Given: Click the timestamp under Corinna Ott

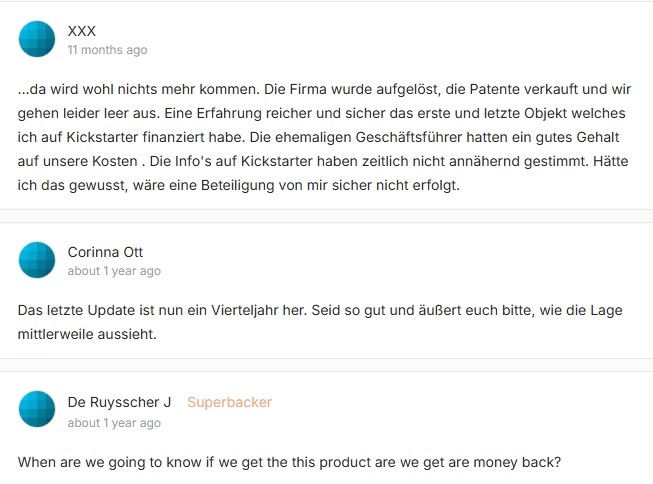Looking at the screenshot, I should point(114,271).
